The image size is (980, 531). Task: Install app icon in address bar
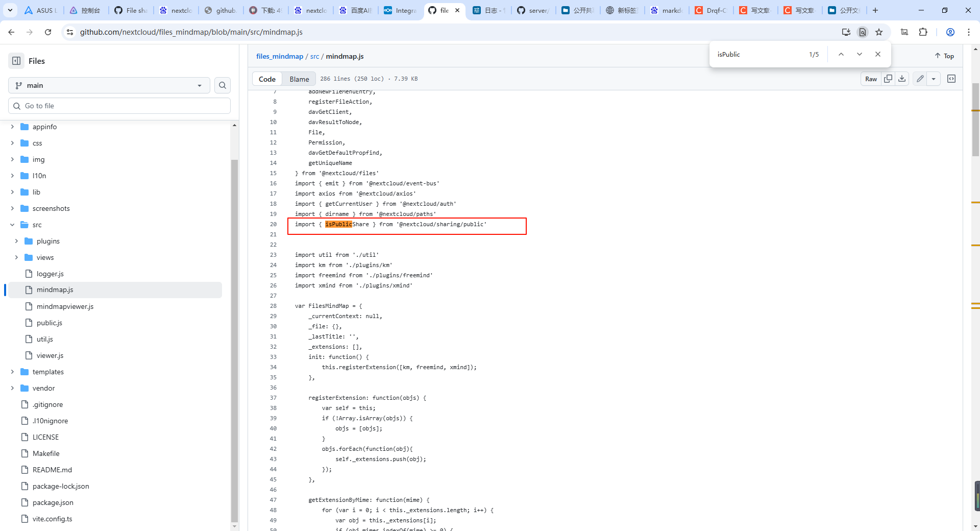[846, 32]
